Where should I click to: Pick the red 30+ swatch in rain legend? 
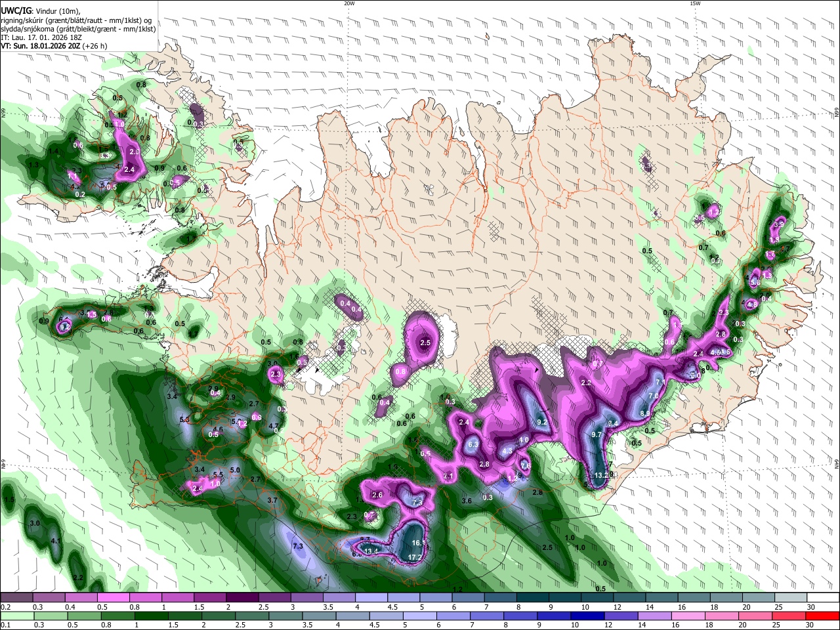(824, 616)
